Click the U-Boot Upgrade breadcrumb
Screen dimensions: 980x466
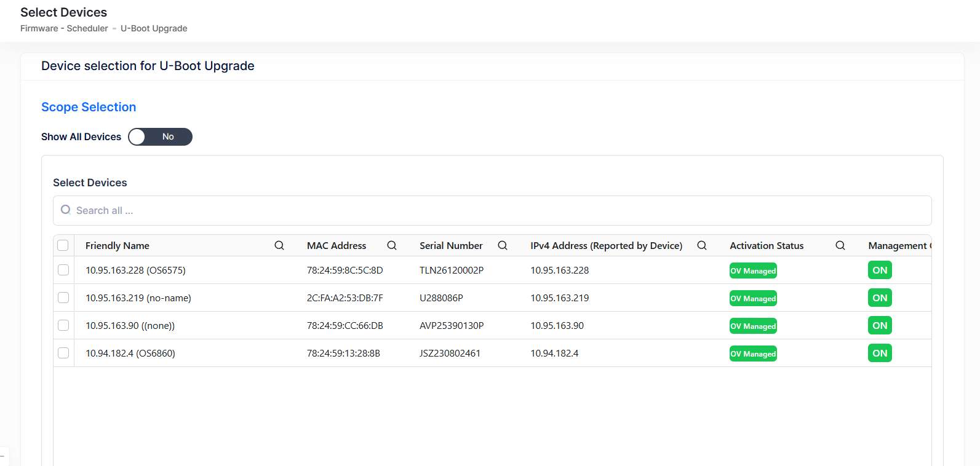154,28
